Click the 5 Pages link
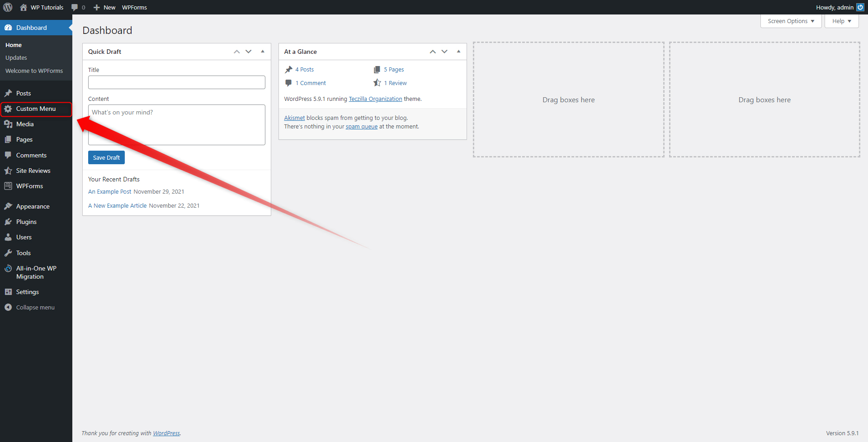Image resolution: width=868 pixels, height=442 pixels. [x=394, y=70]
